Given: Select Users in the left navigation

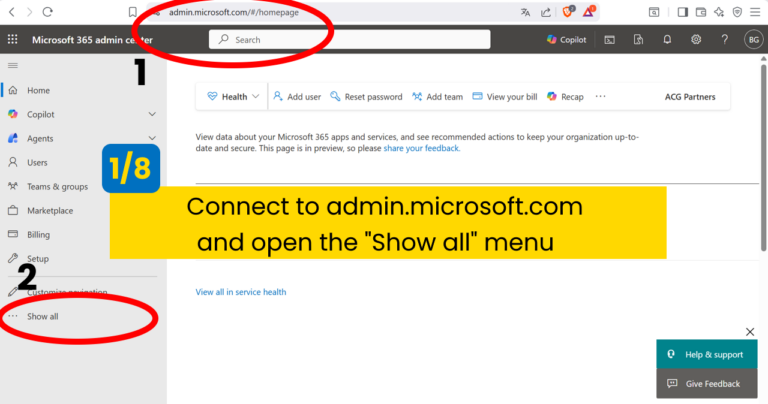Looking at the screenshot, I should [x=37, y=162].
